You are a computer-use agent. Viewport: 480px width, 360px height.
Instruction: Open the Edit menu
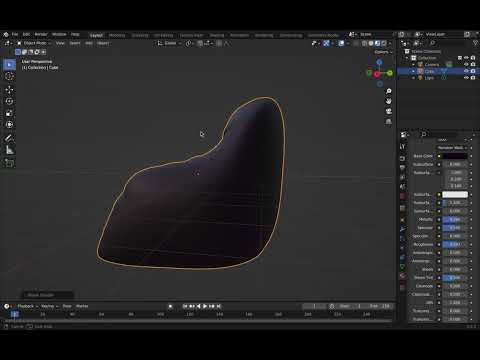[26, 34]
